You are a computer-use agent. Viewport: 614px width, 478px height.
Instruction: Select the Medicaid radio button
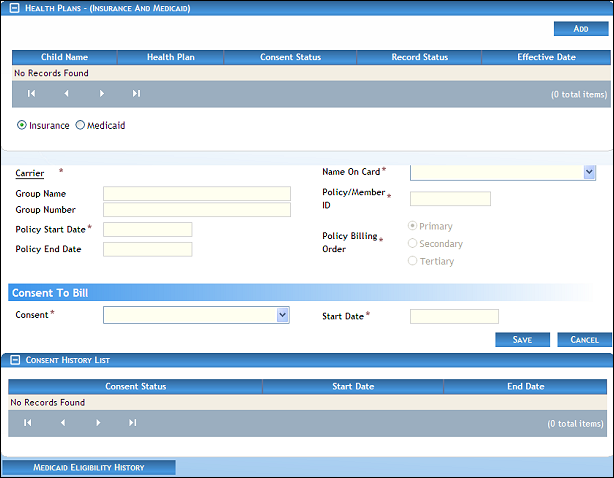(81, 126)
